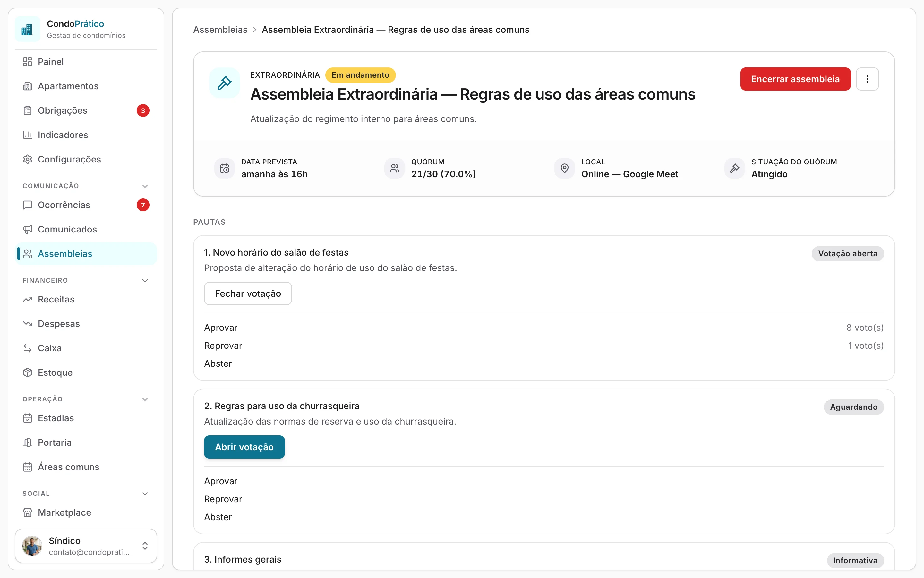924x578 pixels.
Task: Open Portaria page
Action: tap(86, 443)
